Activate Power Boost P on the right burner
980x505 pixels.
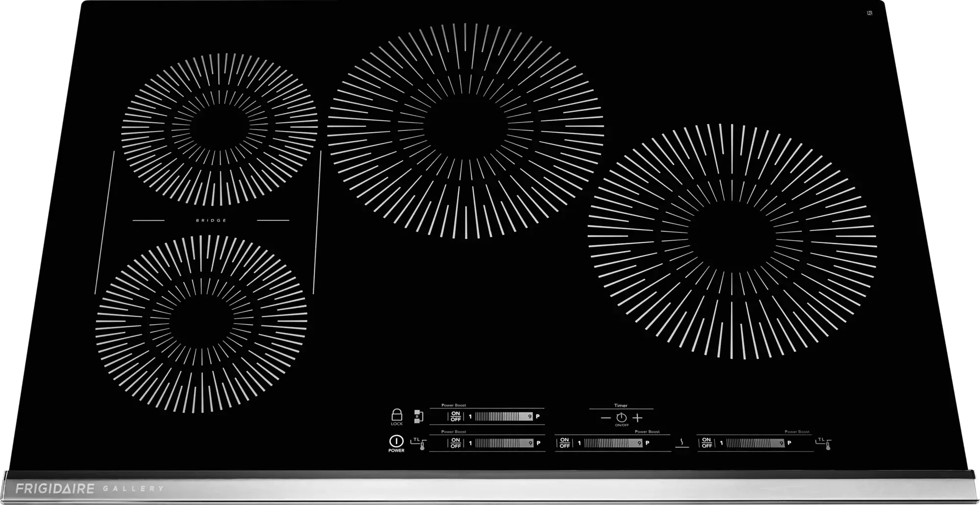pyautogui.click(x=789, y=443)
